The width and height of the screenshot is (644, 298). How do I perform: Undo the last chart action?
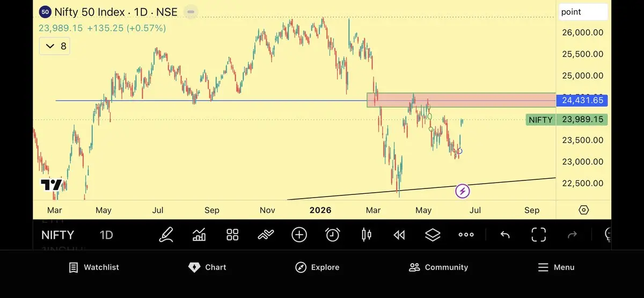pyautogui.click(x=505, y=235)
